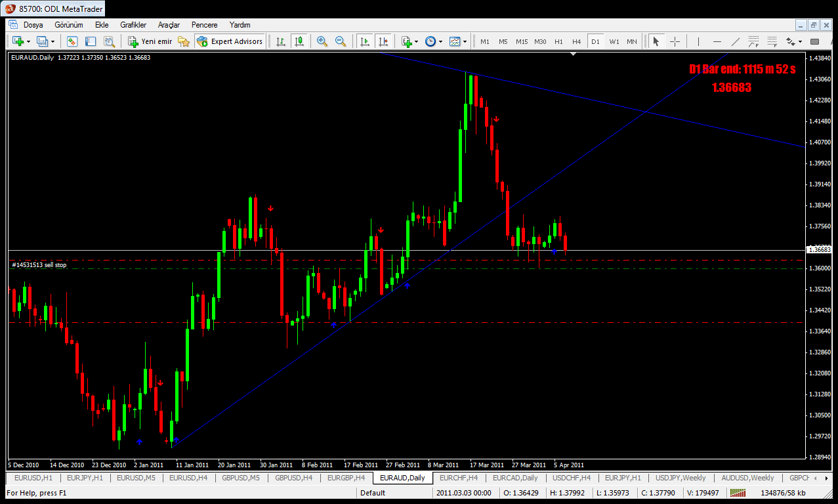Open the Market Watch panel icon
The height and width of the screenshot is (504, 838).
click(x=72, y=41)
